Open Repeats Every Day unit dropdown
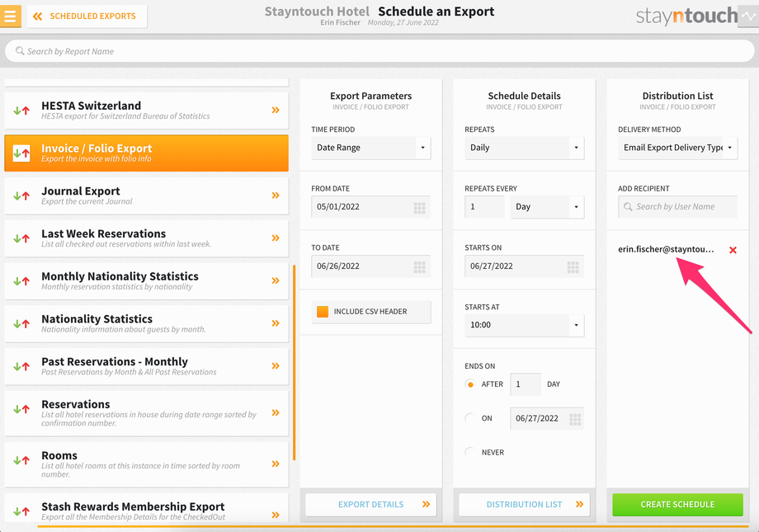The width and height of the screenshot is (759, 532). click(547, 207)
